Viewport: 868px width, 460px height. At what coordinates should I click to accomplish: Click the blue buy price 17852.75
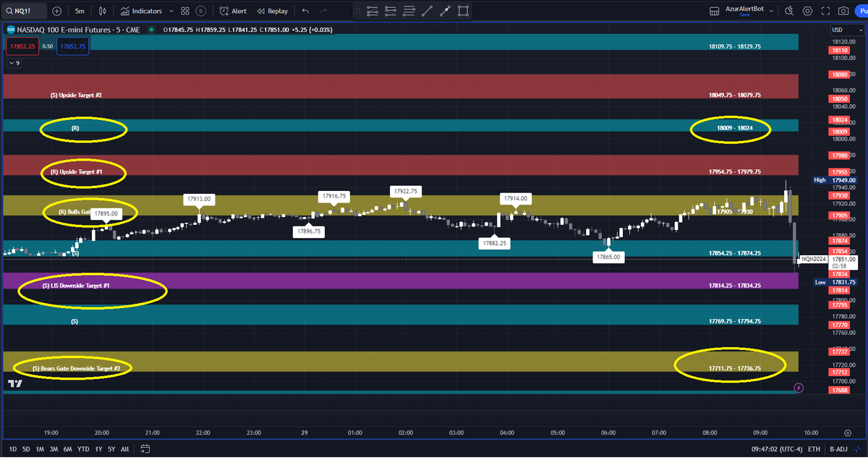(72, 46)
